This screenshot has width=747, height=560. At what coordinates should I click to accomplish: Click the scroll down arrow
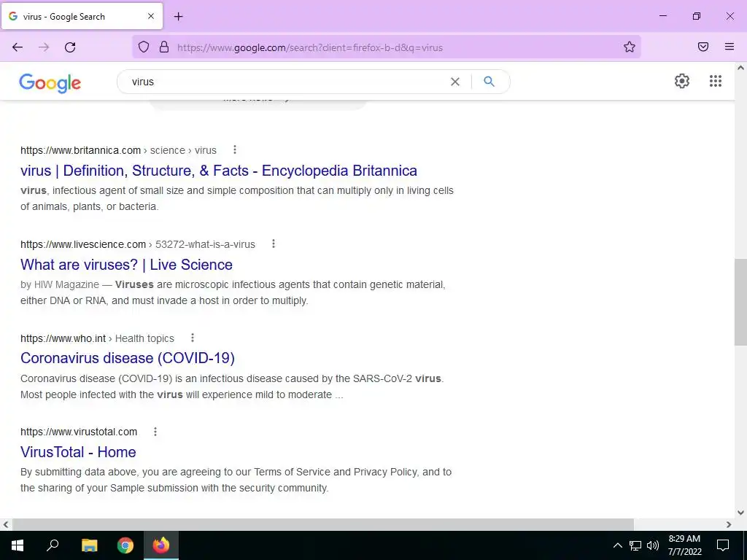click(740, 513)
